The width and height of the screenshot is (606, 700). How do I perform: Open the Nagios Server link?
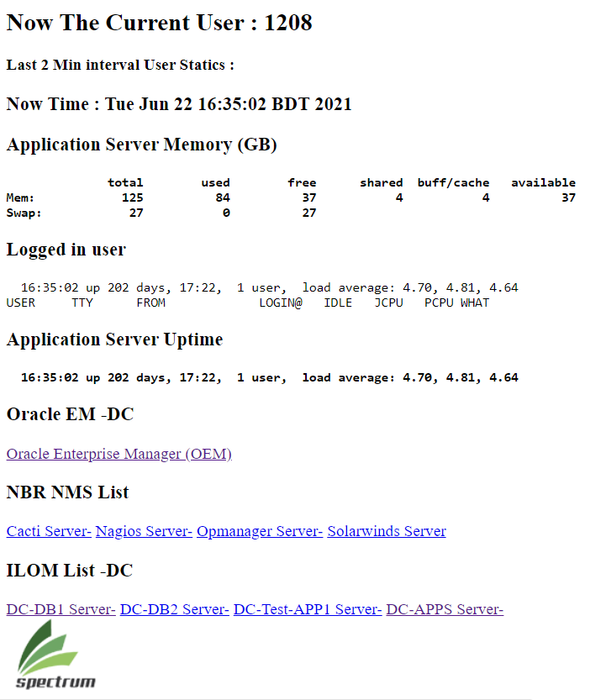point(144,531)
